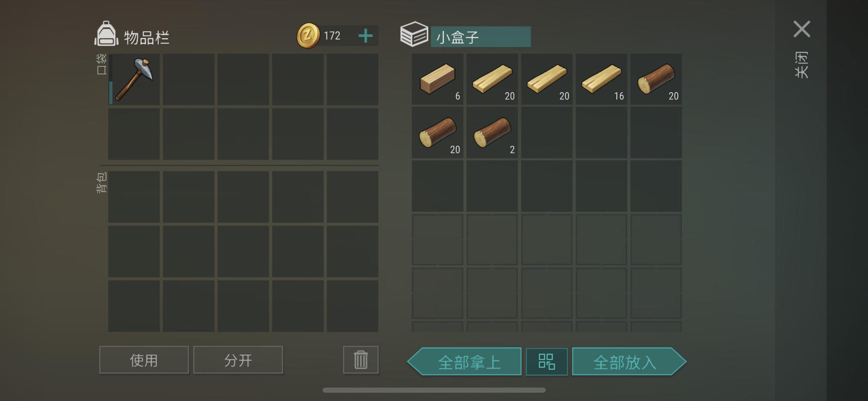Click the grid sort icon between the teal buttons

(x=547, y=362)
